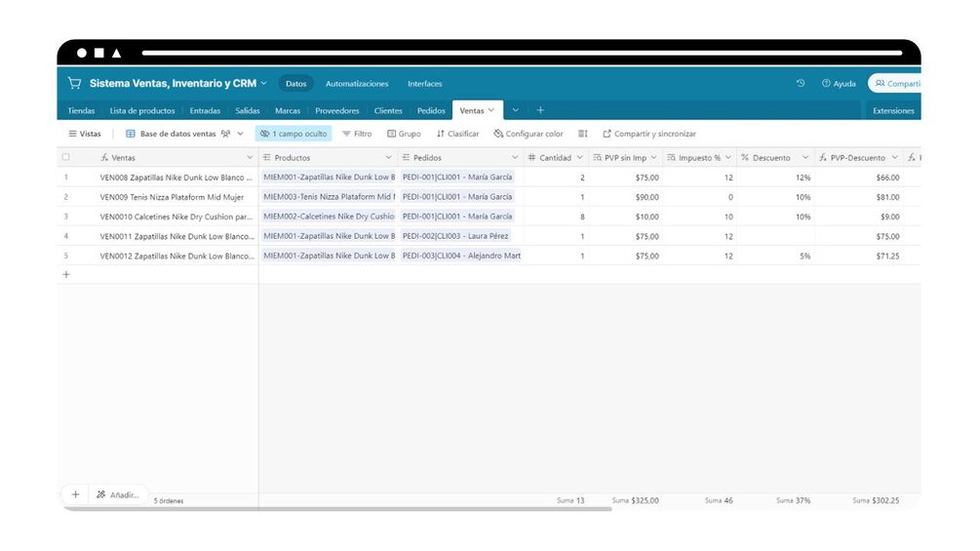Switch to the Salidas table tab

pyautogui.click(x=248, y=110)
